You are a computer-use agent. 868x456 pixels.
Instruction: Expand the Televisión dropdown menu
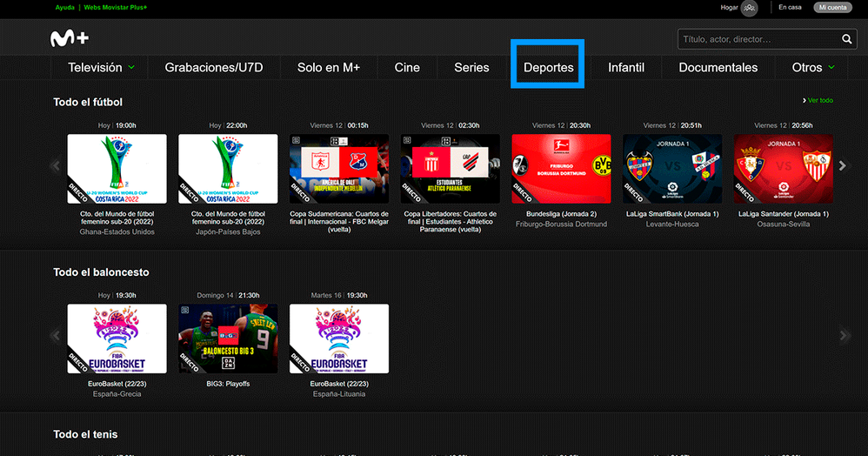(x=101, y=67)
